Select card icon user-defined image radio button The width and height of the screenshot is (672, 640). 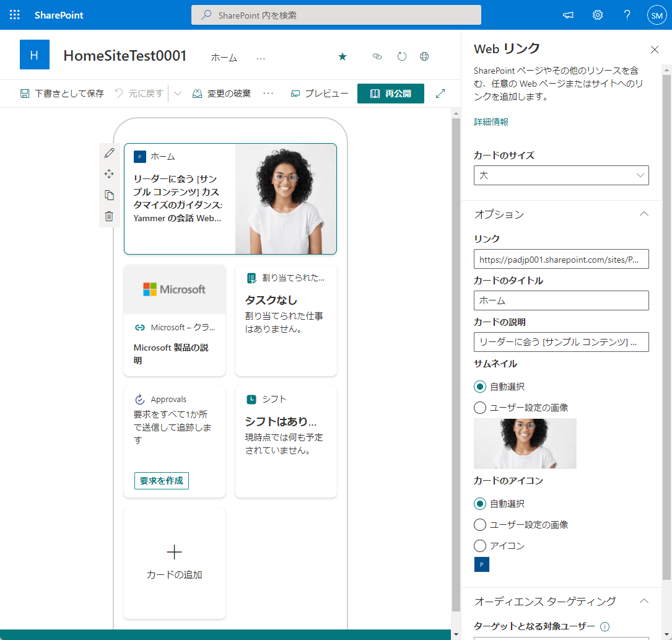click(x=480, y=525)
